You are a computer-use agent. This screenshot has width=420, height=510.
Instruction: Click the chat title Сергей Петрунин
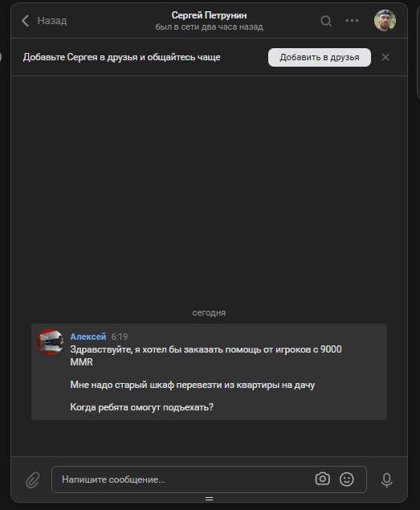[x=209, y=15]
